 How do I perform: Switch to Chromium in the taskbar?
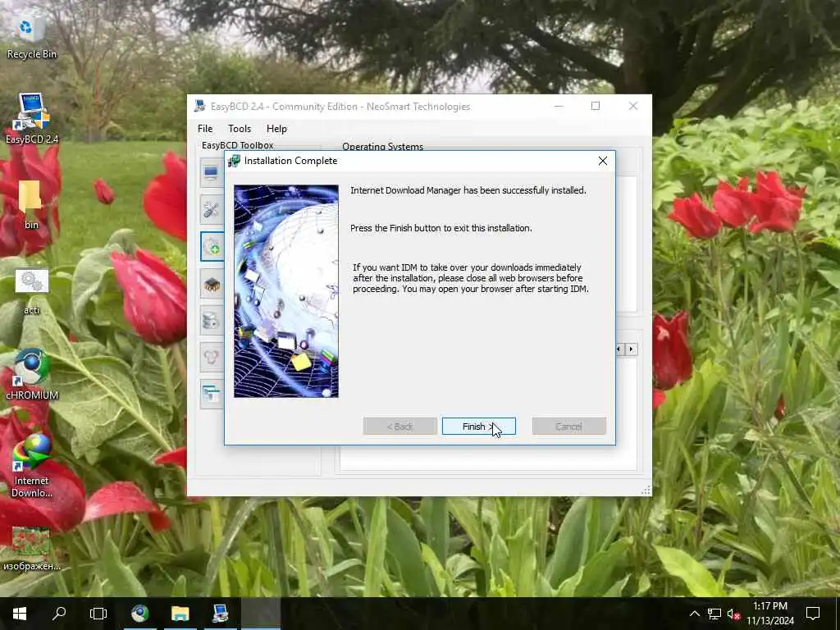coord(140,614)
